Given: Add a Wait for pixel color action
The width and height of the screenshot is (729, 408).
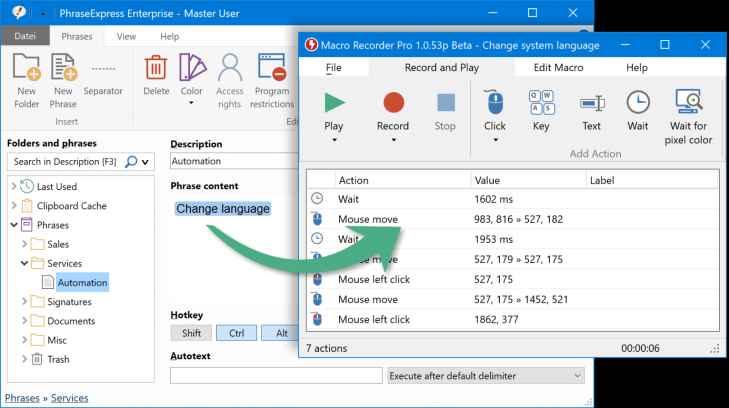Looking at the screenshot, I should 688,105.
